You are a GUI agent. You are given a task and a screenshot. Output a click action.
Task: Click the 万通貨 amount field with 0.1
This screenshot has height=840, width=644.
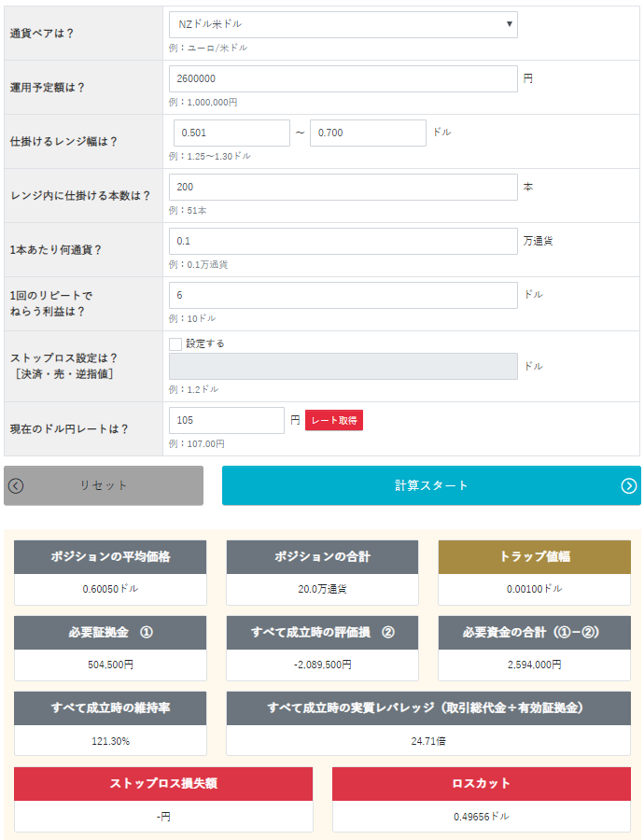pyautogui.click(x=343, y=241)
